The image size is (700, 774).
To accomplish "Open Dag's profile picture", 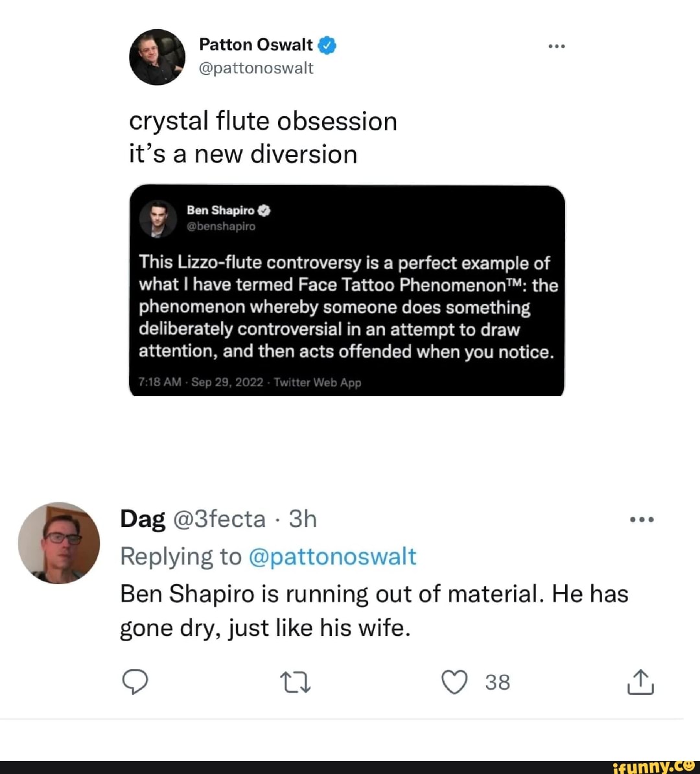I will [x=59, y=543].
